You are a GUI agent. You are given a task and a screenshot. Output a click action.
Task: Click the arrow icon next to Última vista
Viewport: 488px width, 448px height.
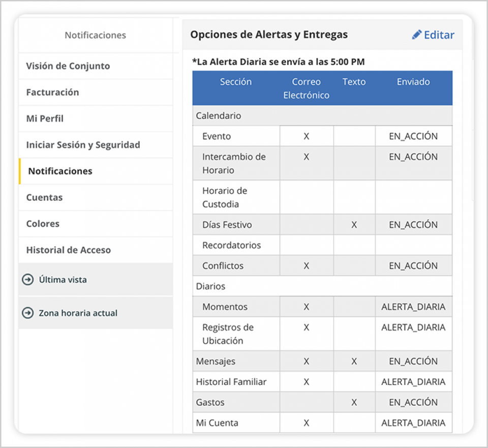pyautogui.click(x=27, y=279)
